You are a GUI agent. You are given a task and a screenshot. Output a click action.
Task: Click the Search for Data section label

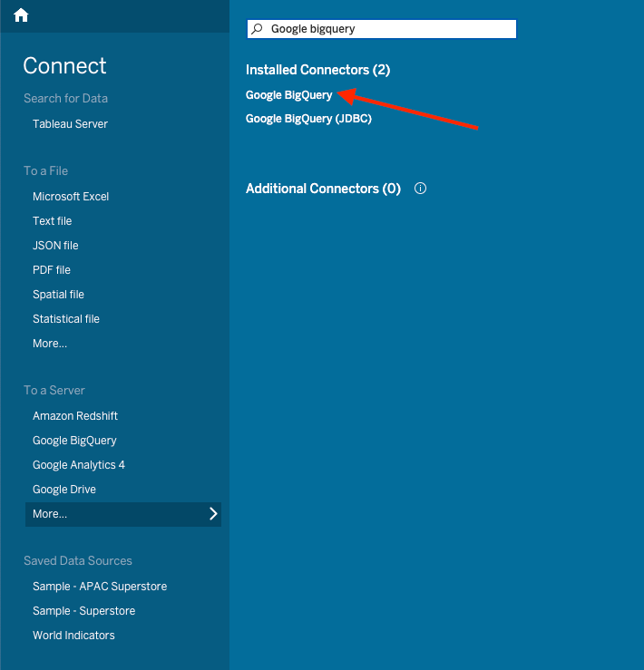coord(66,98)
